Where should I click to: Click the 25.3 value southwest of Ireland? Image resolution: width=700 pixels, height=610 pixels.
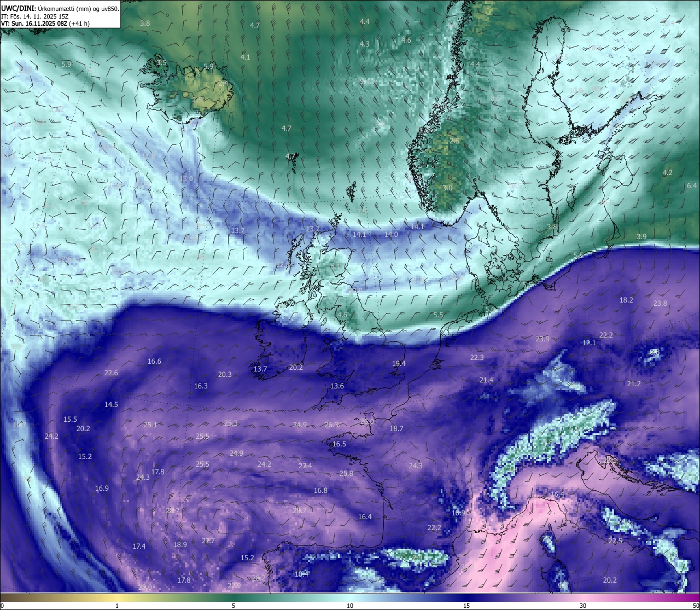click(x=231, y=423)
